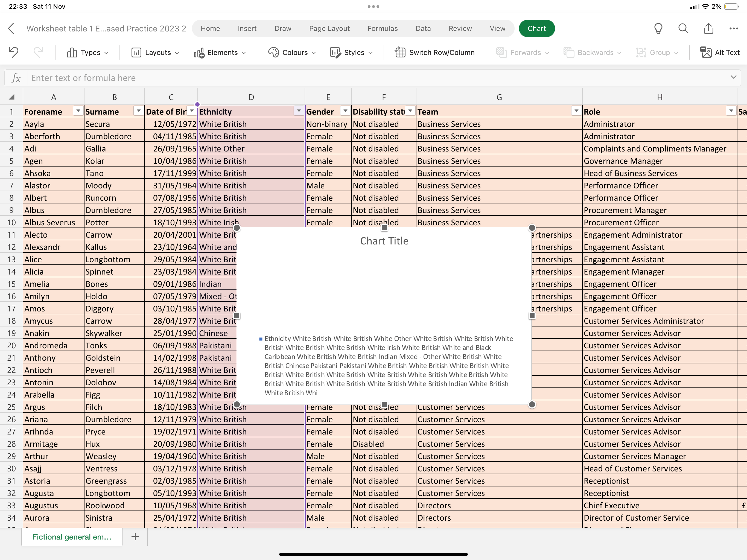Switch to the Home tab
This screenshot has height=560, width=747.
(x=210, y=28)
